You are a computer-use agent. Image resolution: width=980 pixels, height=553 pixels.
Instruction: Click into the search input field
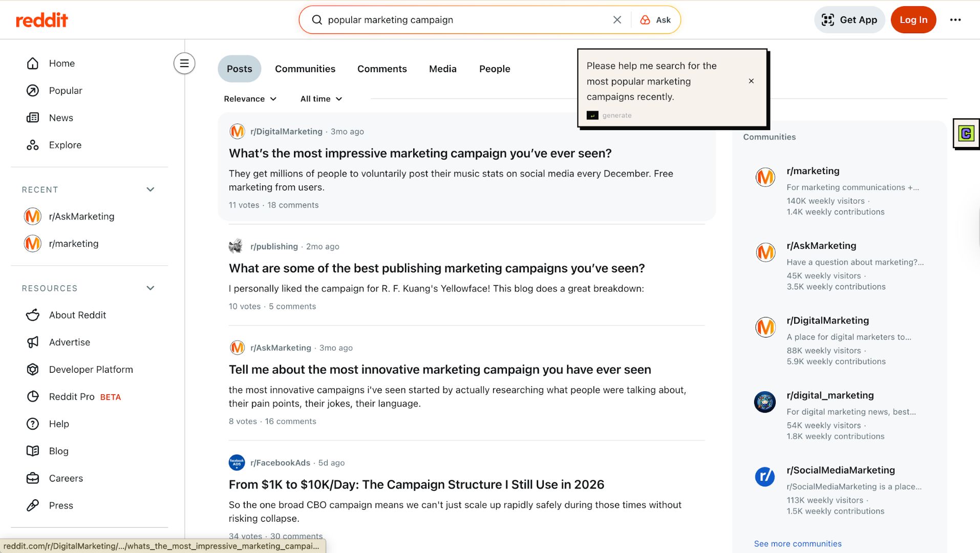pyautogui.click(x=461, y=20)
